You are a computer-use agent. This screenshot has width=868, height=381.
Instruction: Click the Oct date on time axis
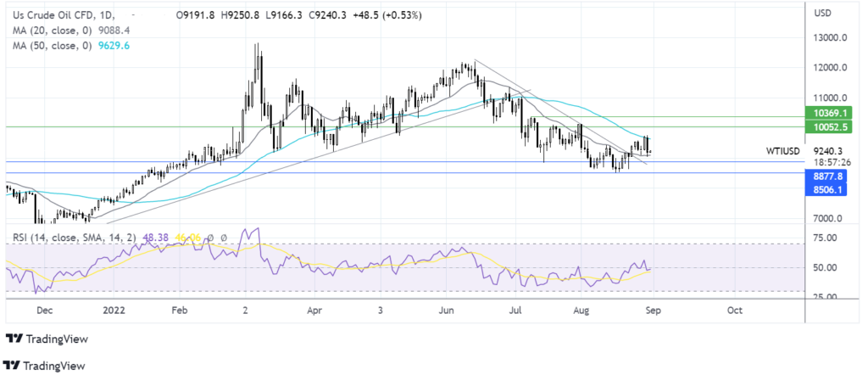coord(735,310)
